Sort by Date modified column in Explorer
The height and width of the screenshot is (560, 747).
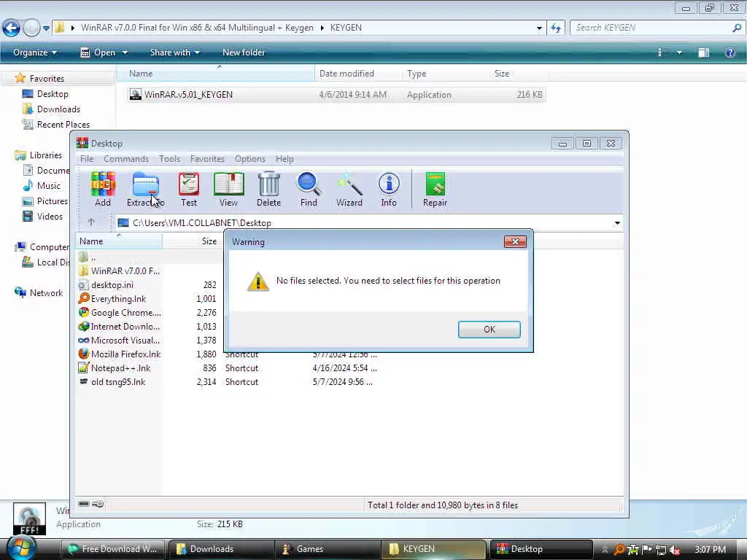357,74
